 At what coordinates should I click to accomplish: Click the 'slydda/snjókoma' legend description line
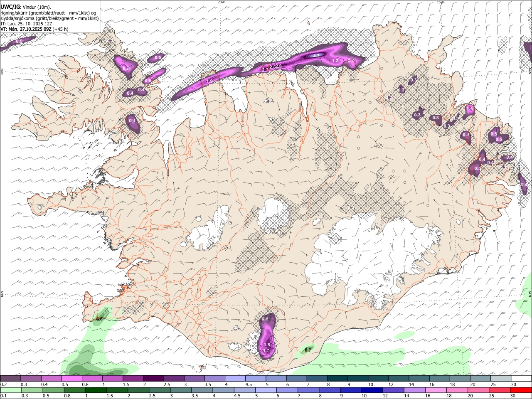coord(50,18)
